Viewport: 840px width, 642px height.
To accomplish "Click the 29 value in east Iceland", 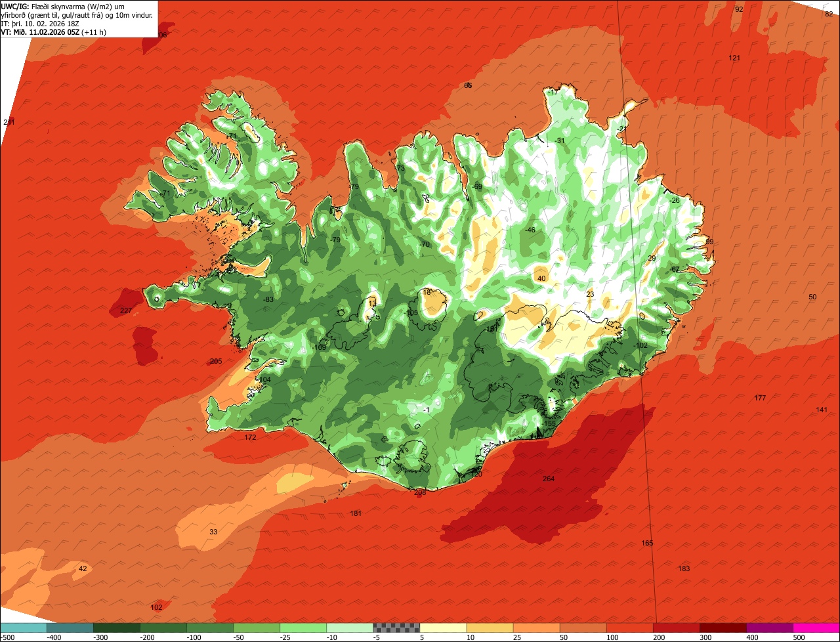I will click(x=652, y=258).
